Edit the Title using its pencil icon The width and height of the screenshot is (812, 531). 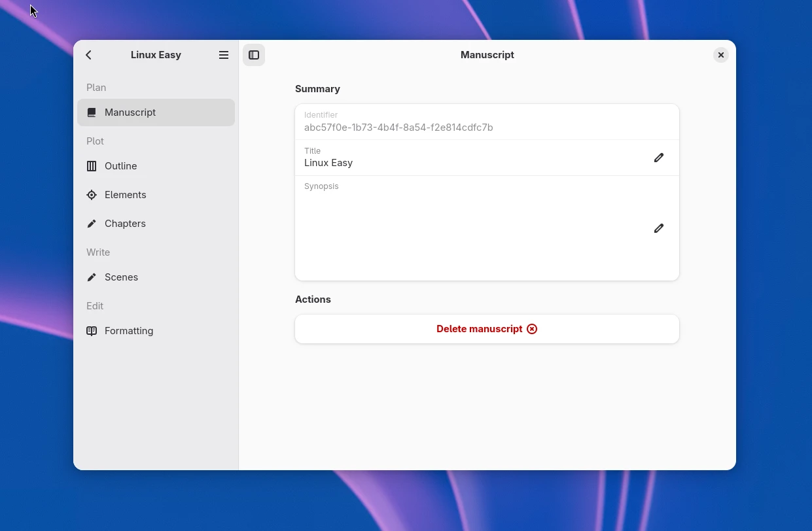tap(659, 158)
